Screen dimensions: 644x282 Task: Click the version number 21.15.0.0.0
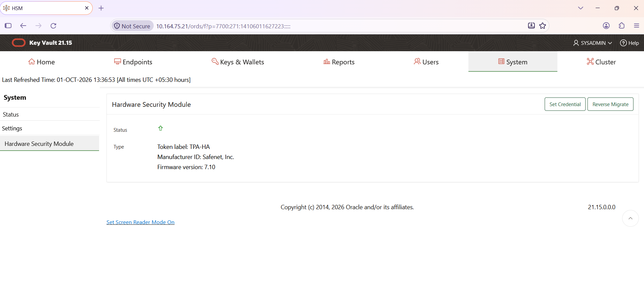[602, 207]
